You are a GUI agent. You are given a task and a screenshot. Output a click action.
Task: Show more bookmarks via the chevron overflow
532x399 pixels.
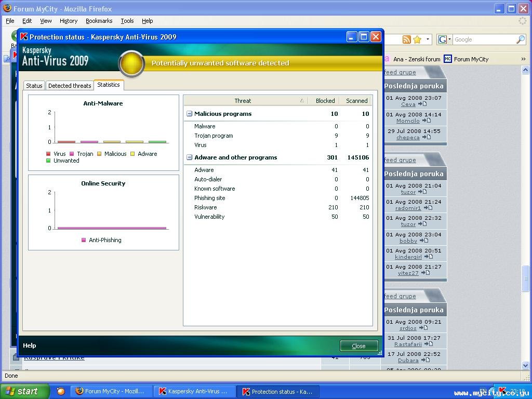pyautogui.click(x=523, y=59)
